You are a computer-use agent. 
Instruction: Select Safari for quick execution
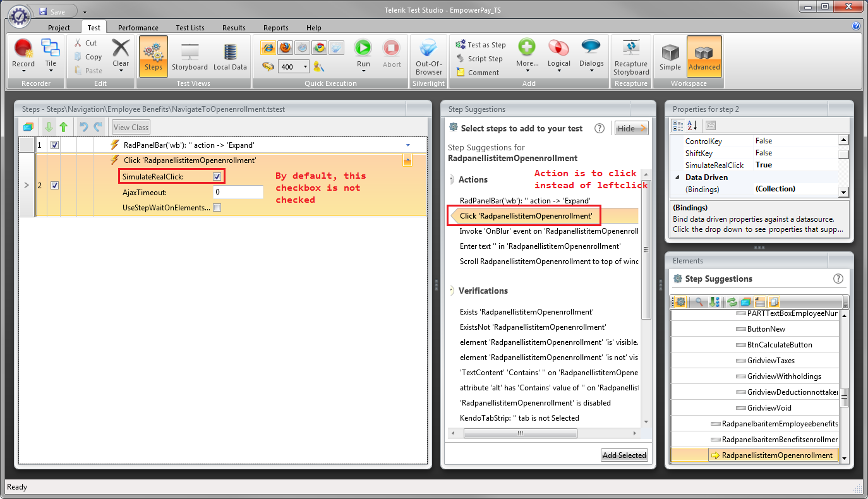coord(303,47)
